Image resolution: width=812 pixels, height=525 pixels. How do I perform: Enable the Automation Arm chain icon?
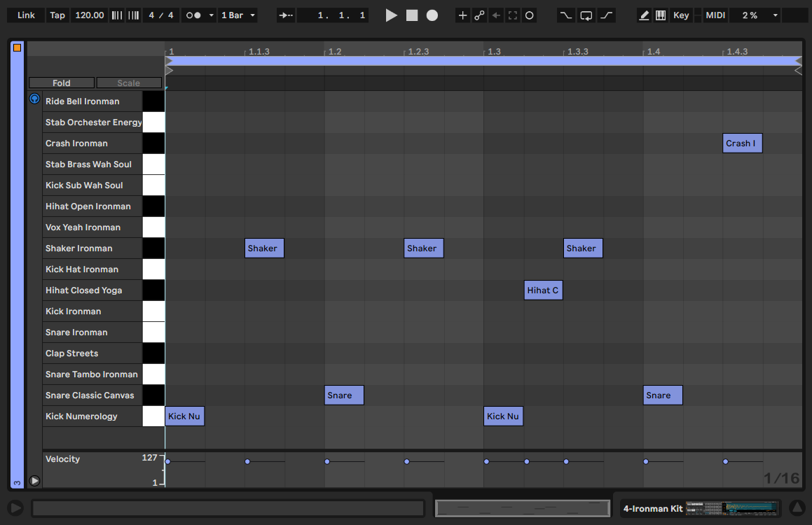click(479, 15)
